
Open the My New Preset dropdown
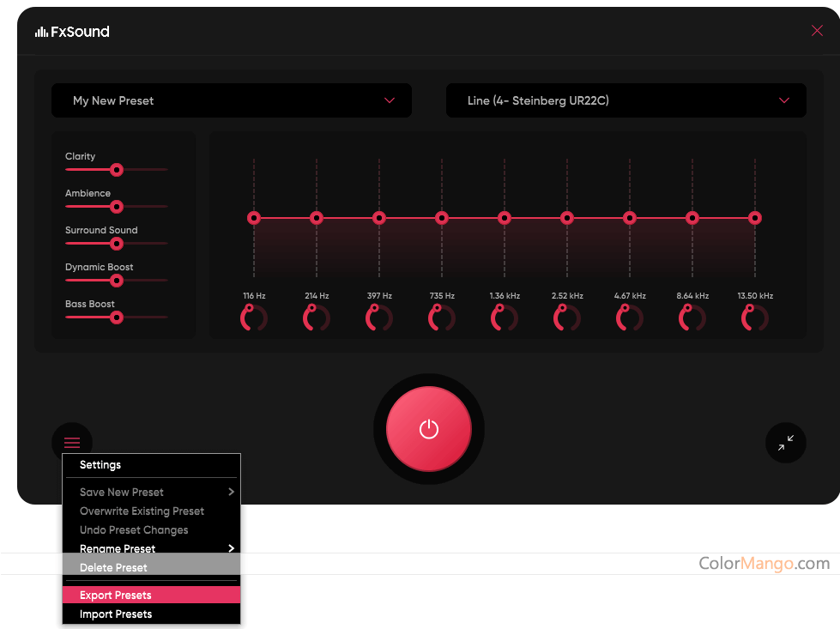click(x=232, y=100)
